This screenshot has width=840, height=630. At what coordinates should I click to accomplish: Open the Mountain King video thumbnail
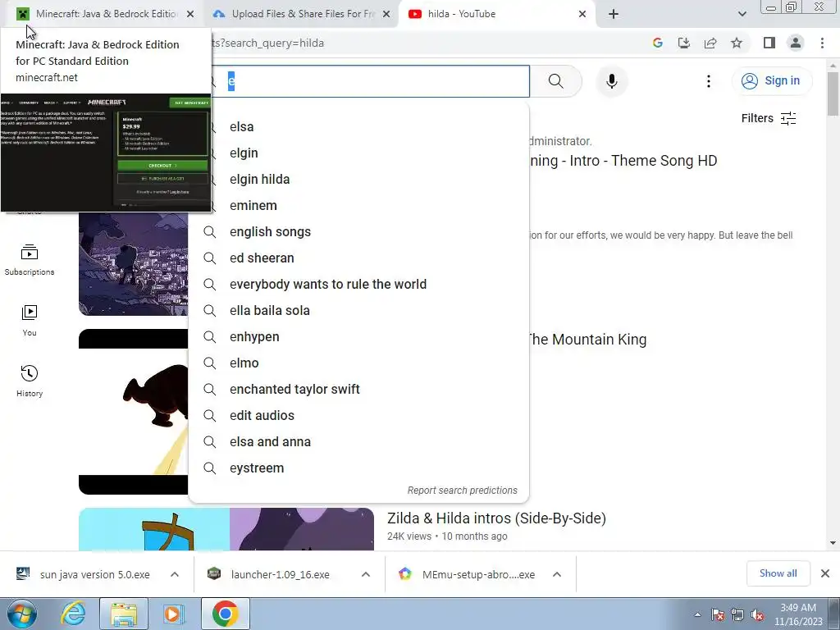[134, 412]
